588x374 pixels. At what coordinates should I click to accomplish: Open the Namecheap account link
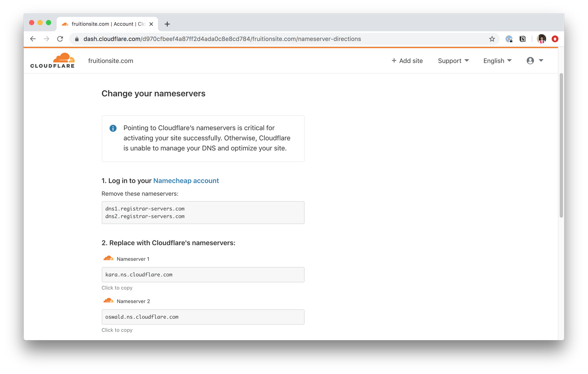(186, 181)
